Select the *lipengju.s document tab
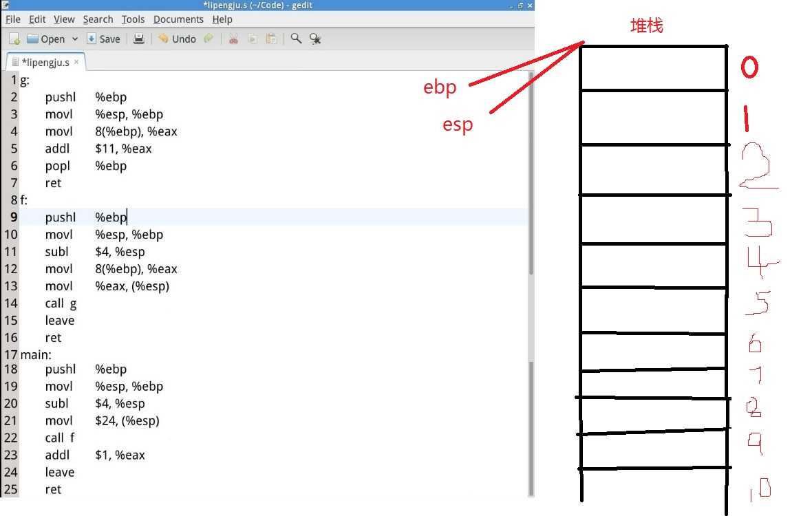The width and height of the screenshot is (812, 516). 45,62
